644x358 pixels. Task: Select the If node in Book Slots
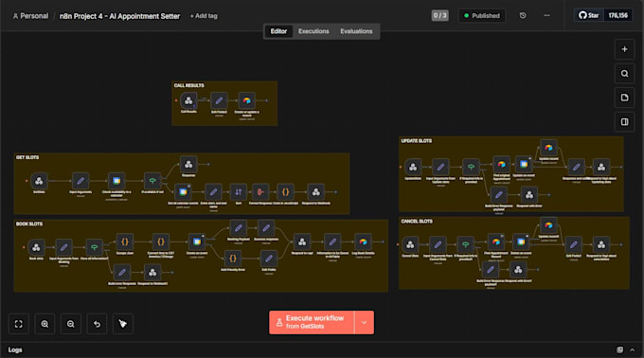click(x=95, y=247)
